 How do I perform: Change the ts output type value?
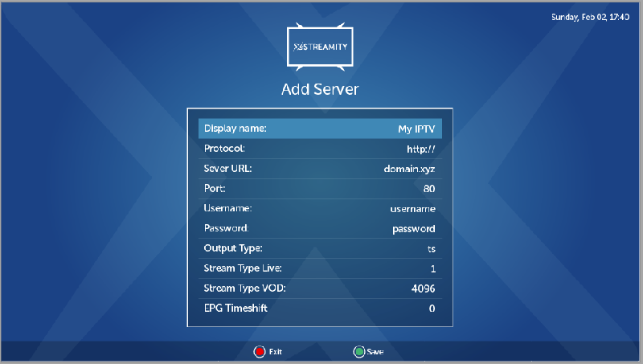click(x=432, y=249)
